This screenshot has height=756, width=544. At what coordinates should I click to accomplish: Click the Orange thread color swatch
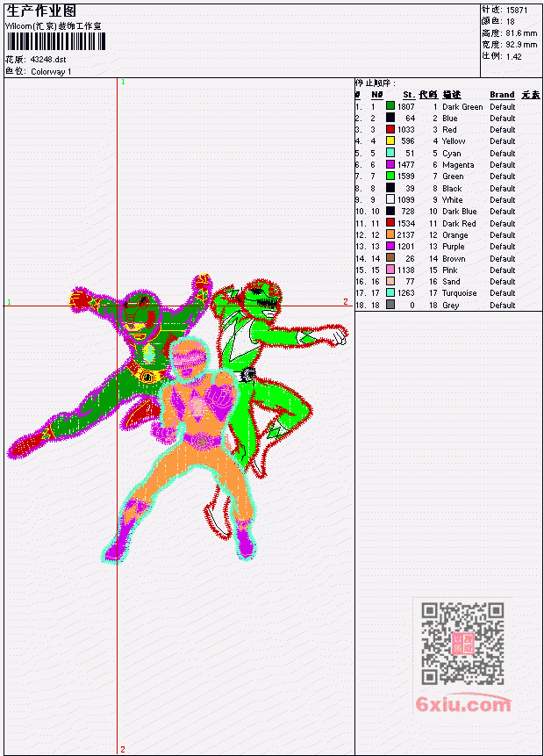[390, 234]
